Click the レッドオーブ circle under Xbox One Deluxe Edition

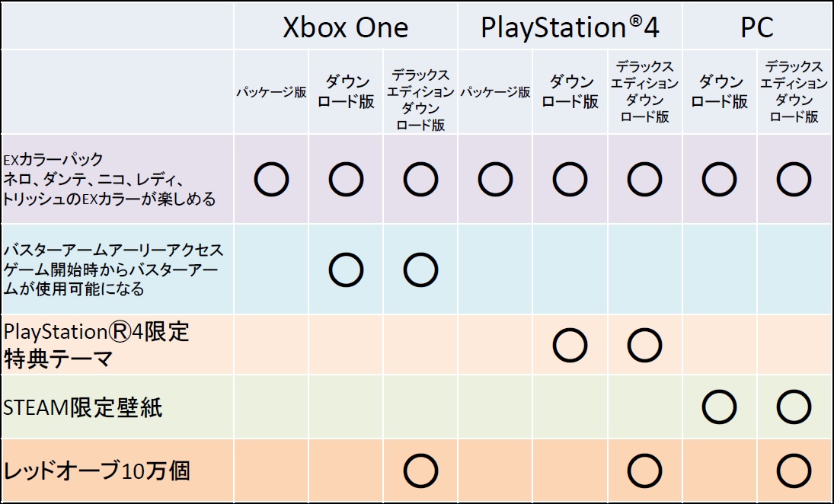point(420,471)
